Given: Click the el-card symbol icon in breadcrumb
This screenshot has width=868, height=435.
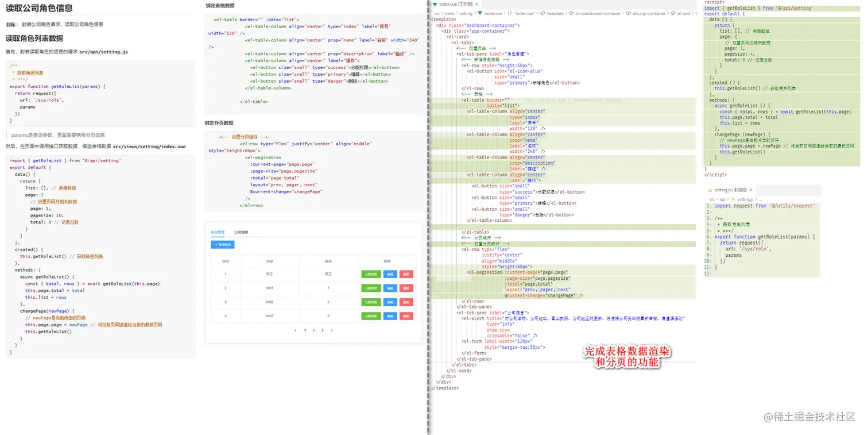Looking at the screenshot, I should point(673,13).
